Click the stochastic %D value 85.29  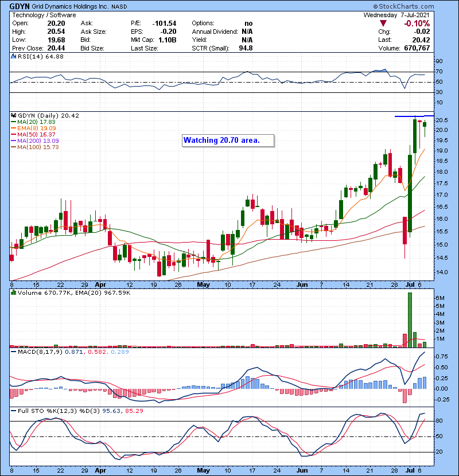(x=134, y=411)
